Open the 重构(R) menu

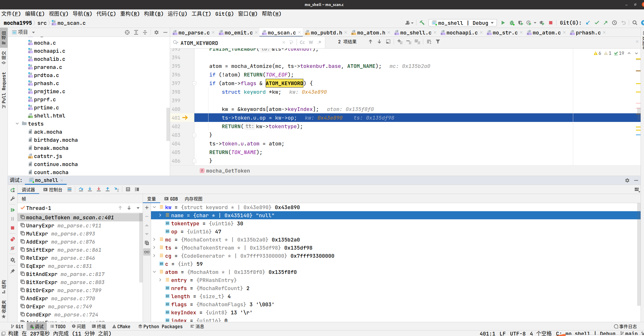pos(130,14)
